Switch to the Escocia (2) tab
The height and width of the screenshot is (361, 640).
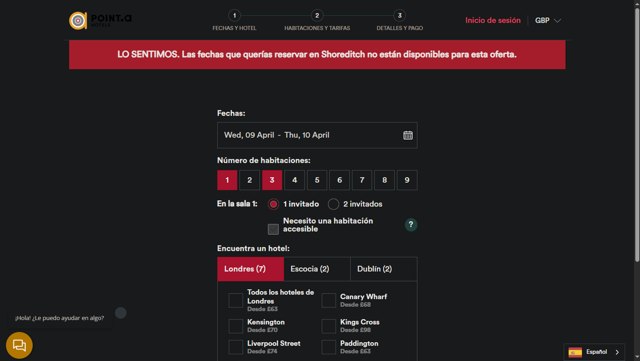pyautogui.click(x=317, y=269)
